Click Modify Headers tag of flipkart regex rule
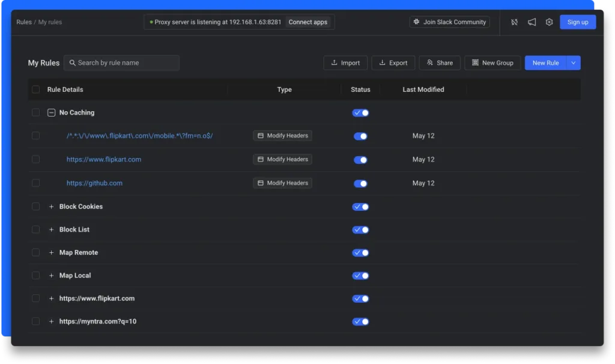 pos(282,136)
